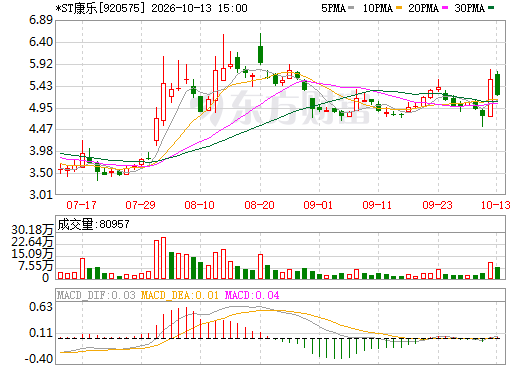The width and height of the screenshot is (520, 365).
Task: Click price axis value 5.43
Action: [41, 86]
